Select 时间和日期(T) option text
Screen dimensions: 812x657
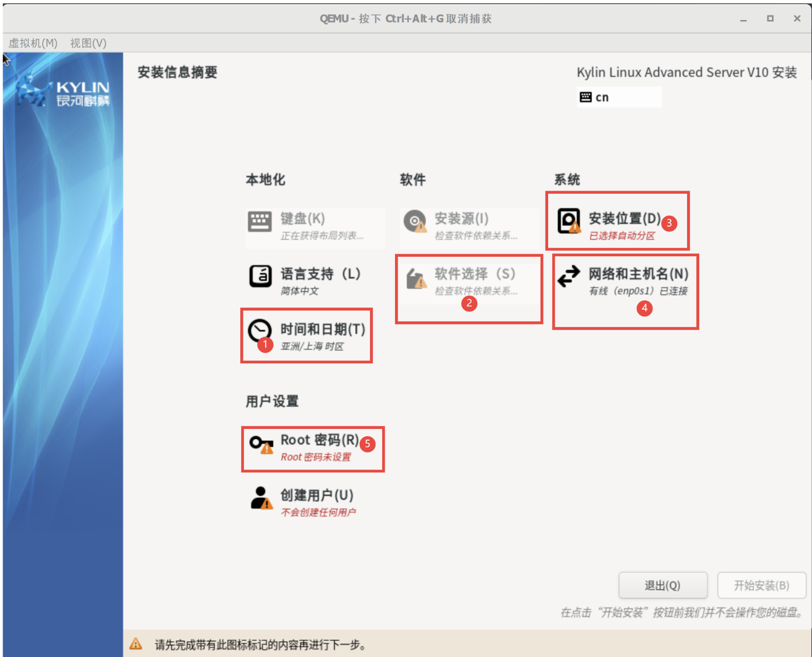[x=323, y=329]
